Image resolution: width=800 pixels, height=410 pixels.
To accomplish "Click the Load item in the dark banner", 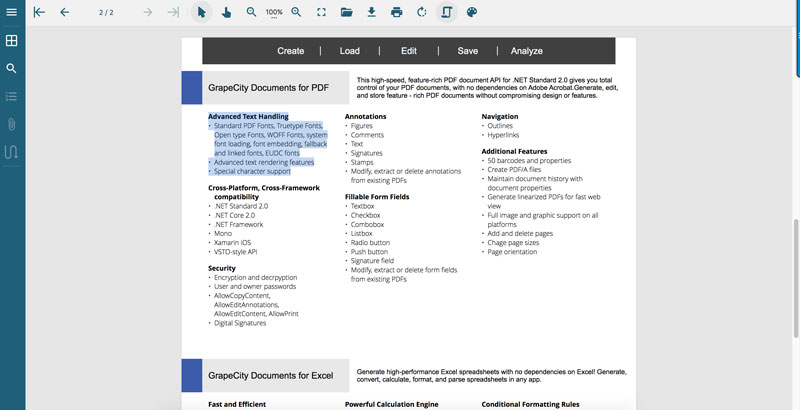I will 349,51.
